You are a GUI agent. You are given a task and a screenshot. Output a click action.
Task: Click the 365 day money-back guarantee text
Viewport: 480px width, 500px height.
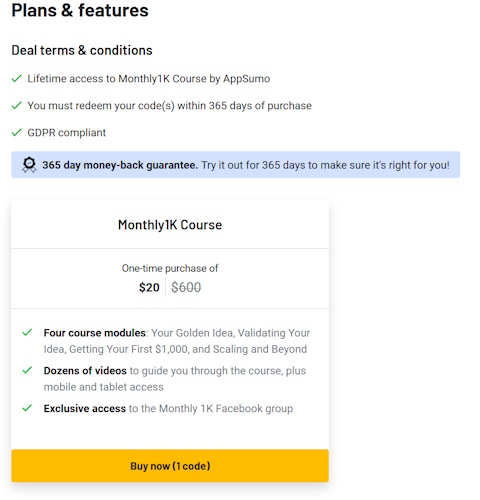click(120, 165)
